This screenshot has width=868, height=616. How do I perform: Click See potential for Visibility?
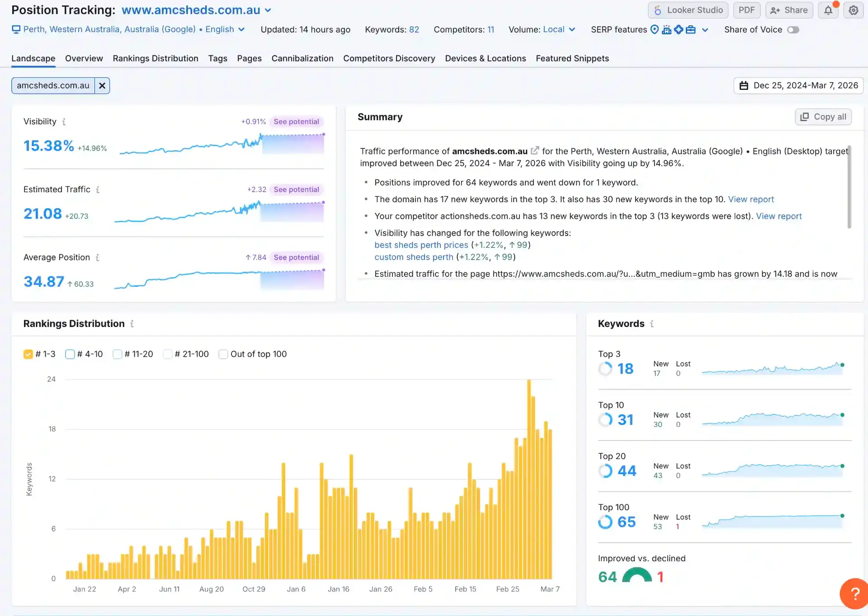(296, 122)
